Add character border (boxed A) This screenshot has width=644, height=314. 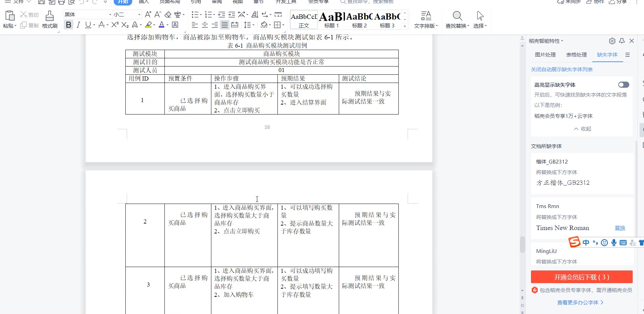coord(175,25)
